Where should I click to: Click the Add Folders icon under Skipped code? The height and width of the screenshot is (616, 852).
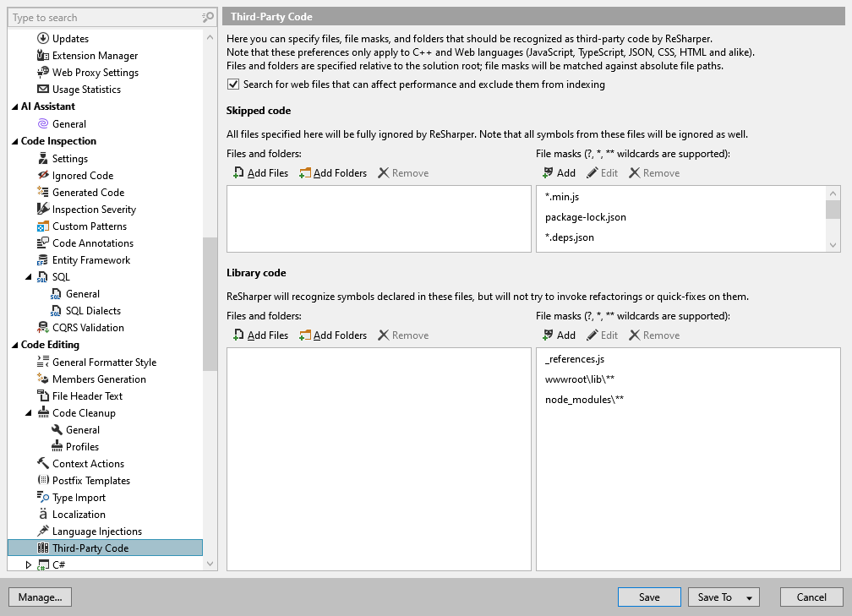click(305, 172)
